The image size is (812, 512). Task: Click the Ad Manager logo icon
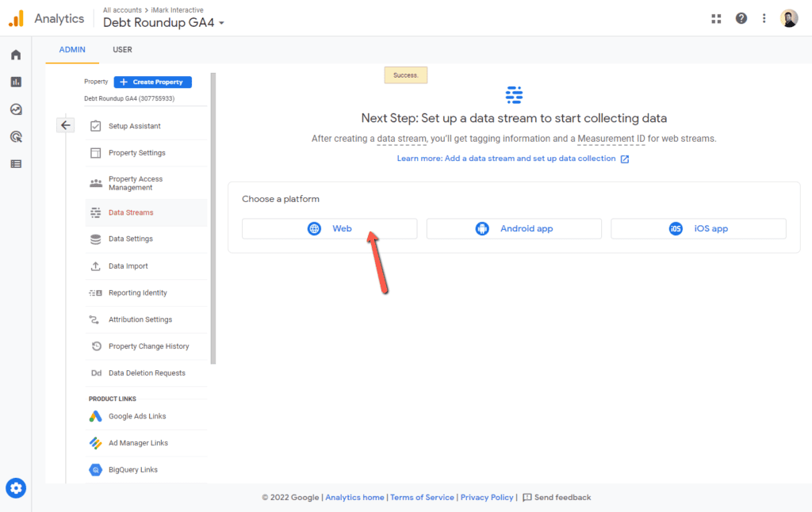point(95,443)
